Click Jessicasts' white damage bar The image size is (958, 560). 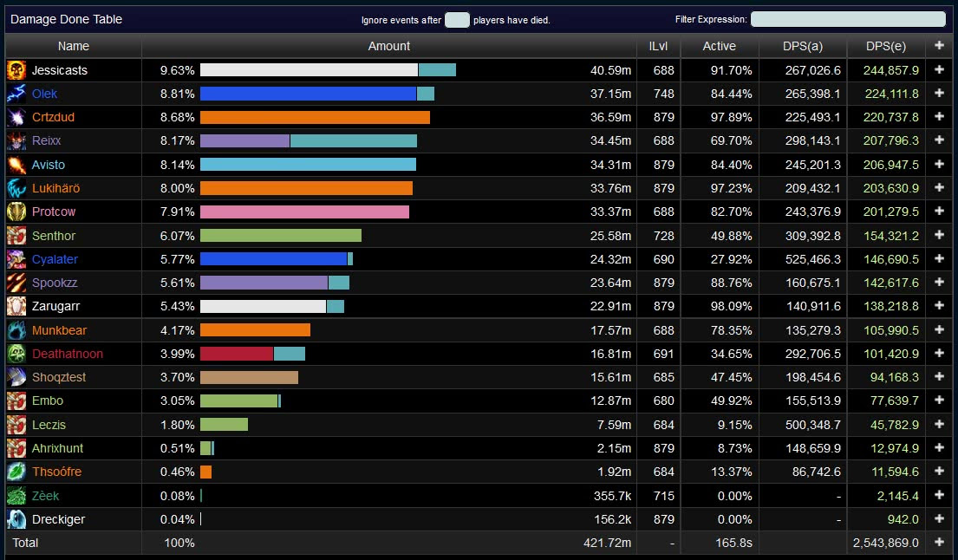click(309, 69)
